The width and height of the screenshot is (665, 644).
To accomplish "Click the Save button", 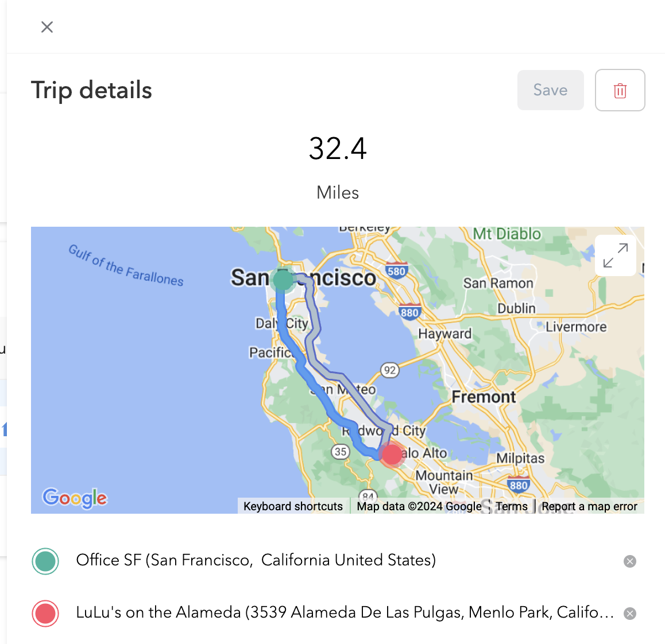I will pyautogui.click(x=550, y=90).
